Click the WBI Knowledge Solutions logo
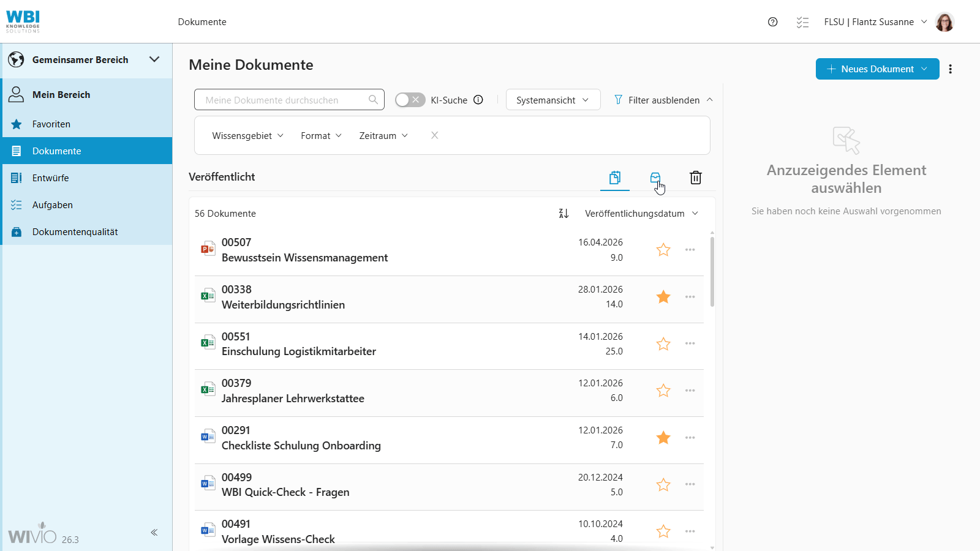The width and height of the screenshot is (980, 551). point(23,21)
